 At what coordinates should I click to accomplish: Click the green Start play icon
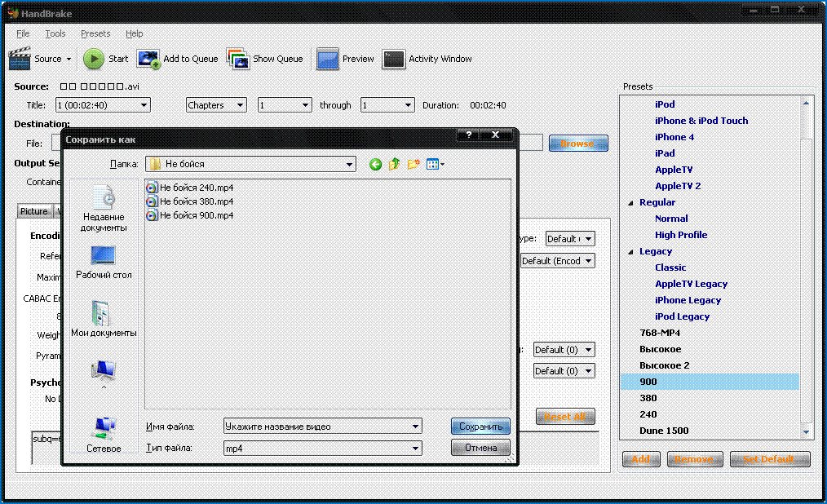(x=93, y=59)
